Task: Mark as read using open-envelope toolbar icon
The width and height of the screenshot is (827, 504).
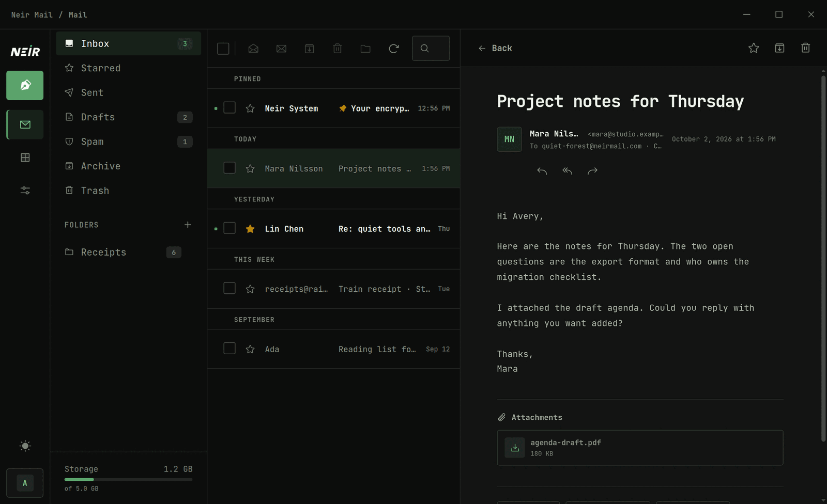Action: point(253,49)
